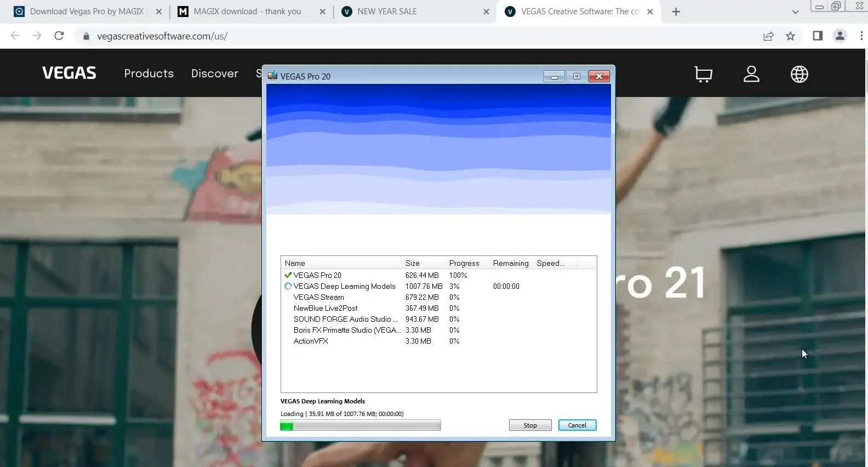Click the green checkmark beside VEGAS Pro 20
The height and width of the screenshot is (467, 868).
coord(288,275)
